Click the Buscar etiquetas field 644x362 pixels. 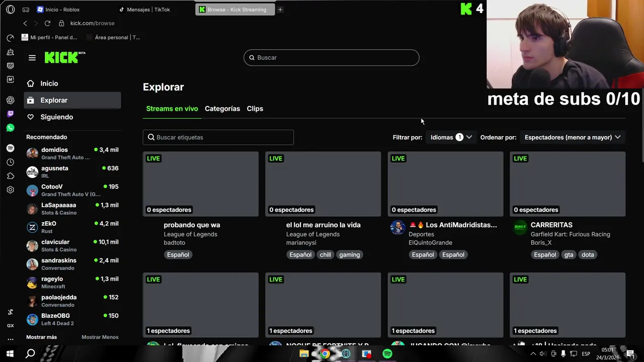pos(218,137)
